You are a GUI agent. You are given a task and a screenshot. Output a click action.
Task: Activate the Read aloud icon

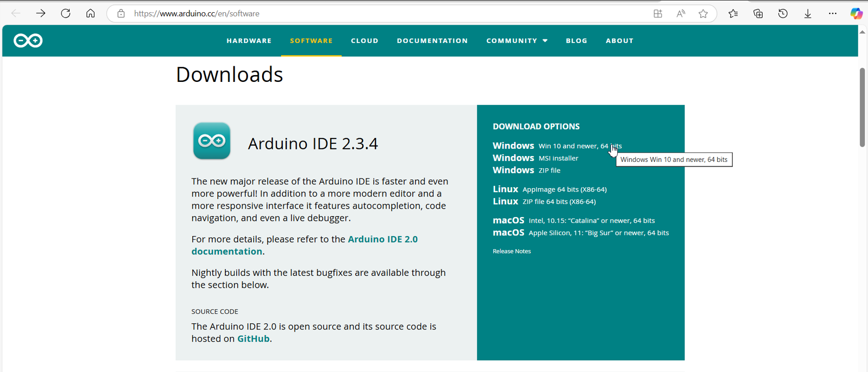[681, 14]
